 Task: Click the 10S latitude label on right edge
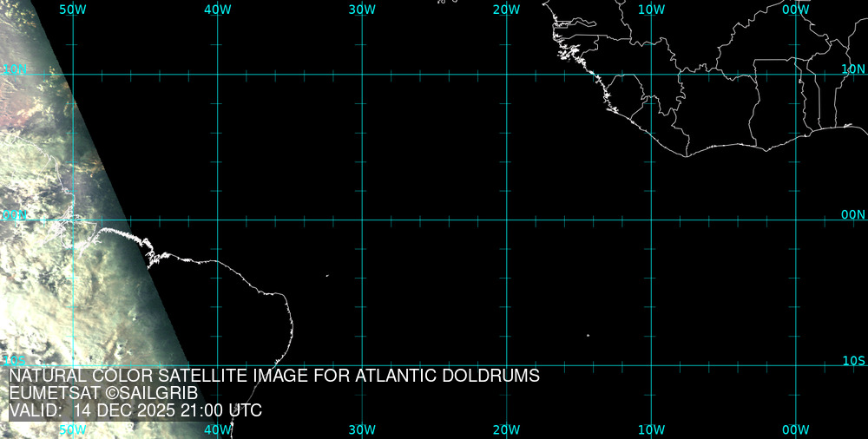point(854,360)
